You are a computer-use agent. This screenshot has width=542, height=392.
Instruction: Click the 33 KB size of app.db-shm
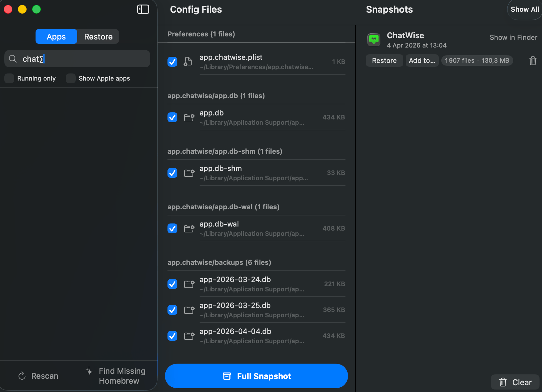pos(336,173)
